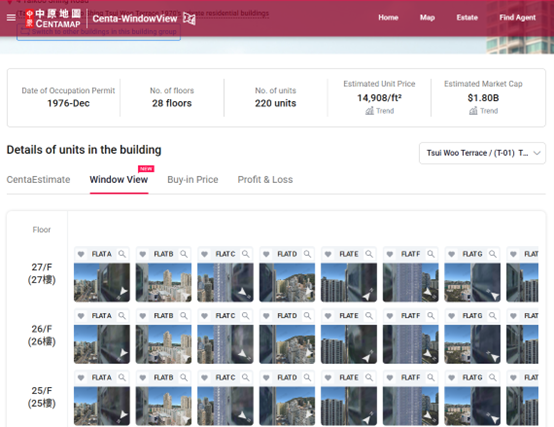Open Flat A window view thumbnail on 27/F

click(102, 283)
